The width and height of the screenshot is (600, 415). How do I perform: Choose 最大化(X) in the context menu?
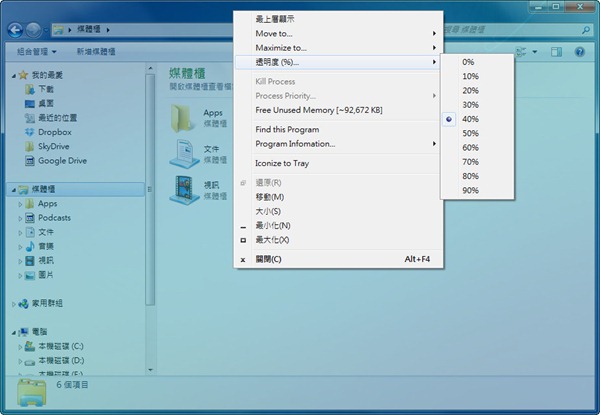coord(338,240)
